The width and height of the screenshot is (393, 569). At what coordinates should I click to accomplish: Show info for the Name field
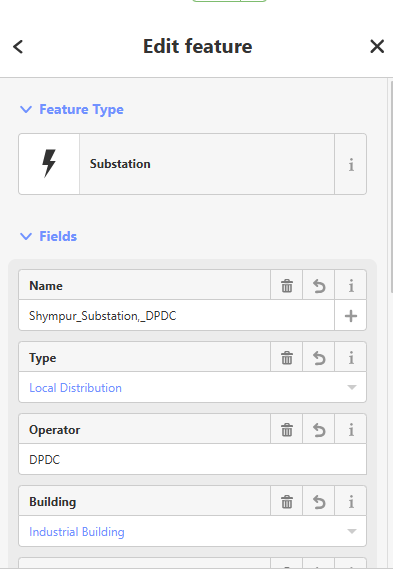coord(351,286)
